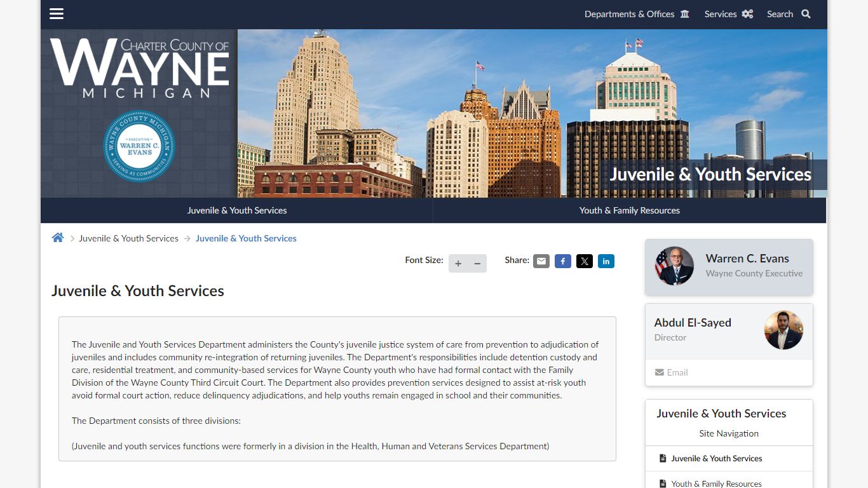Click the Juvenile & Youth Services page heading
Viewport: 868px width, 488px height.
click(138, 290)
